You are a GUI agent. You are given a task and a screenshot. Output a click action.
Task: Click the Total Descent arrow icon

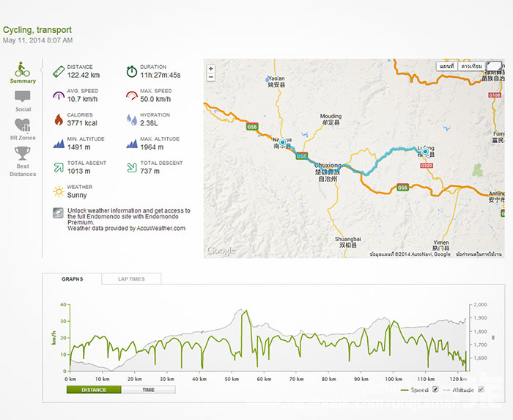[132, 168]
